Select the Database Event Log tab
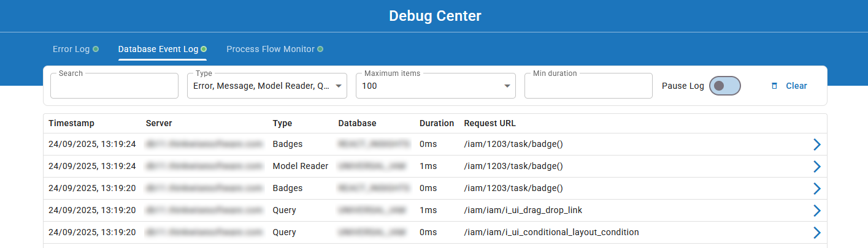Screen dimensions: 868x248 [158, 49]
